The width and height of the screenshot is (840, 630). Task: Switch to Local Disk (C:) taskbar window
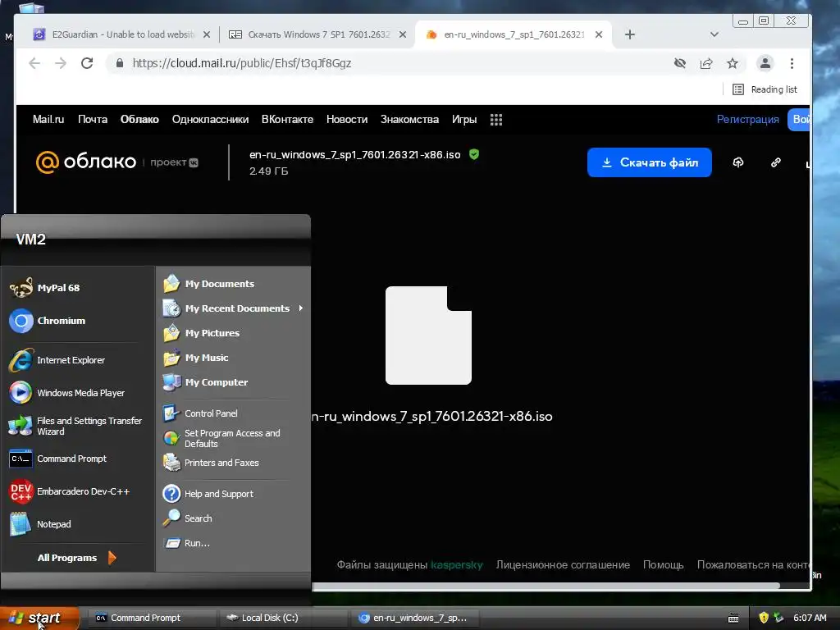pos(283,618)
